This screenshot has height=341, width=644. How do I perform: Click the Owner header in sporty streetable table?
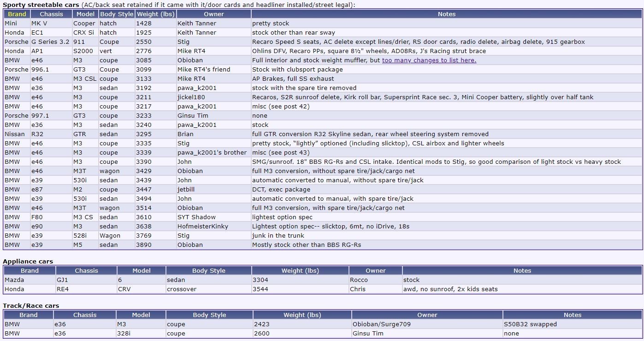[x=214, y=14]
